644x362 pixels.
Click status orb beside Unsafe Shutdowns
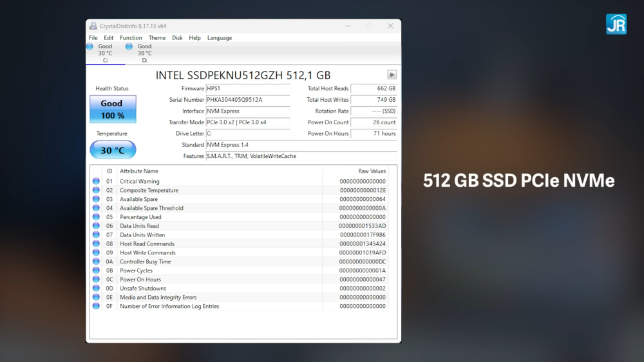click(x=96, y=289)
